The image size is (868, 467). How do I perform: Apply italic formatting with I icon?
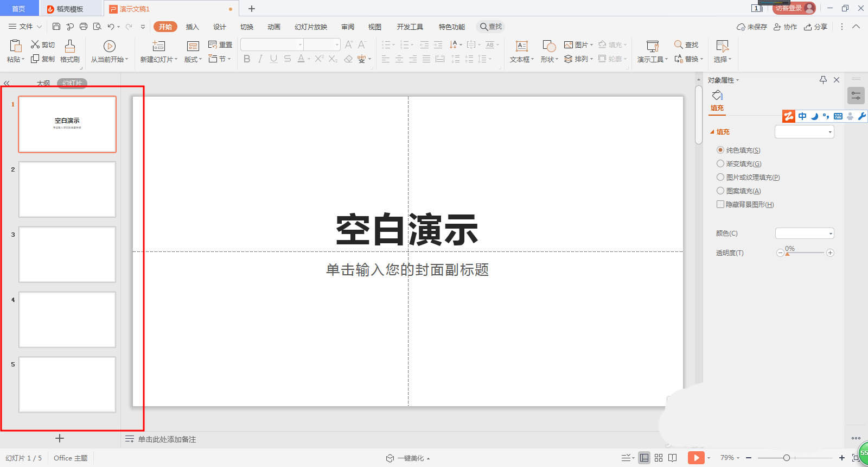coord(260,59)
